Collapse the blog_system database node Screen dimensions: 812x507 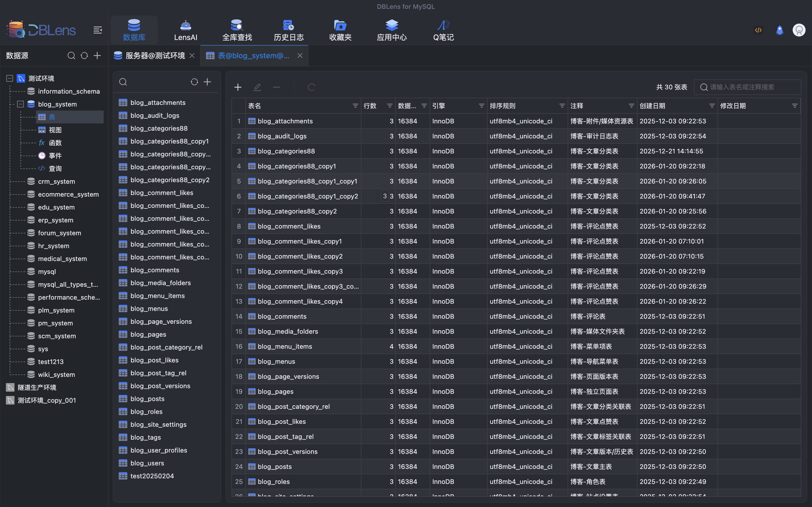pos(20,104)
